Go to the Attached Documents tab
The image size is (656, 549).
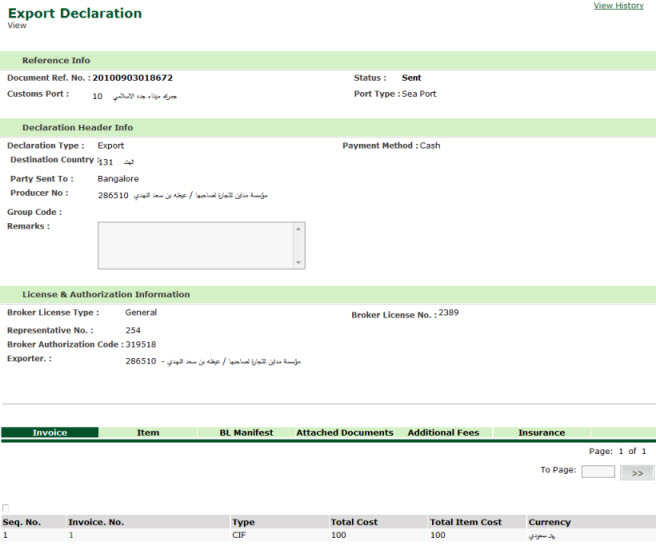pos(344,433)
